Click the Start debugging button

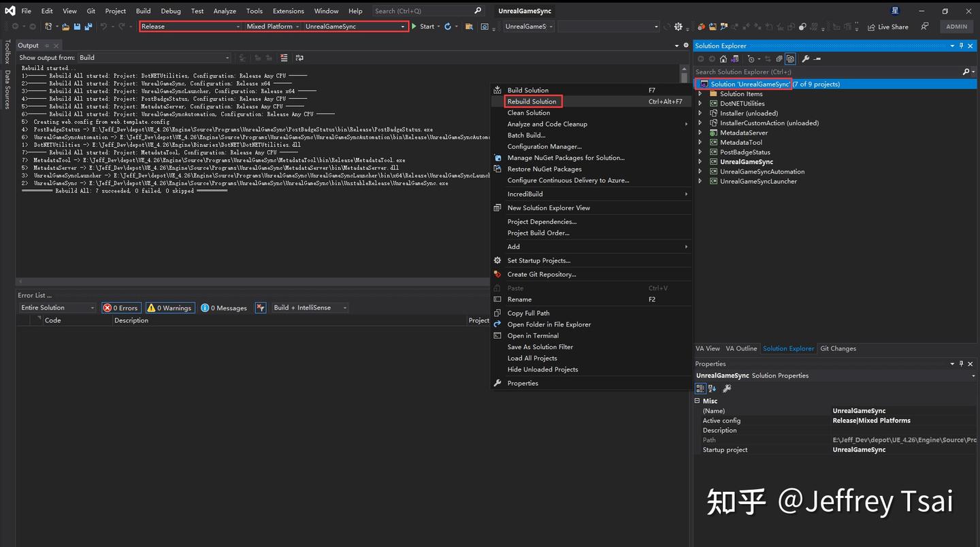423,27
